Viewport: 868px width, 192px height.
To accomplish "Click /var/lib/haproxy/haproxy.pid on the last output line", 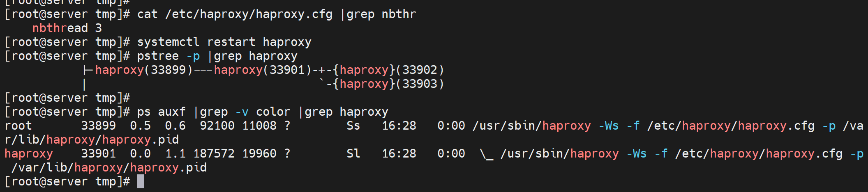I will point(109,167).
